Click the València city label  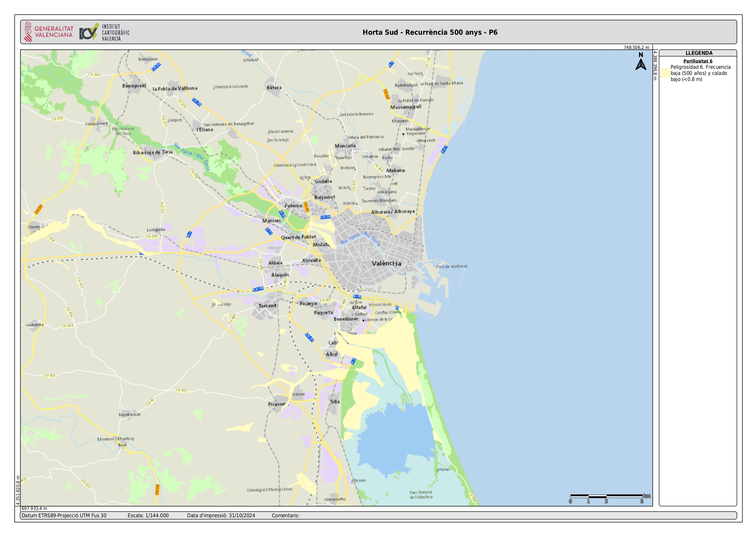(386, 264)
